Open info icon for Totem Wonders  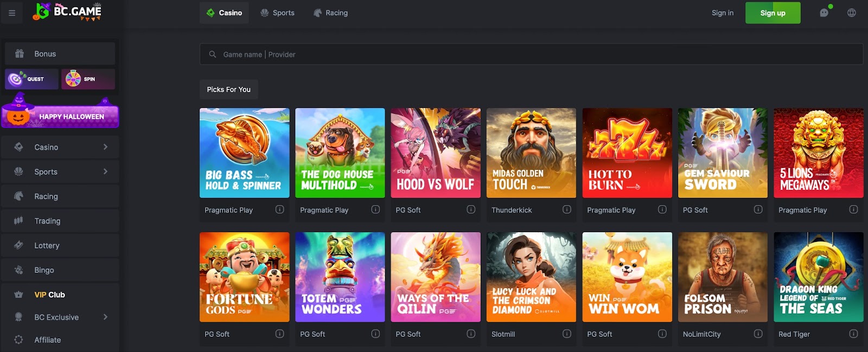coord(375,334)
